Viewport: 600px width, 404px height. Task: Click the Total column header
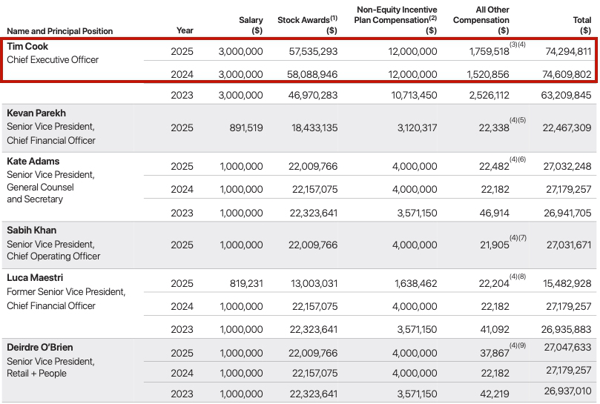click(579, 25)
